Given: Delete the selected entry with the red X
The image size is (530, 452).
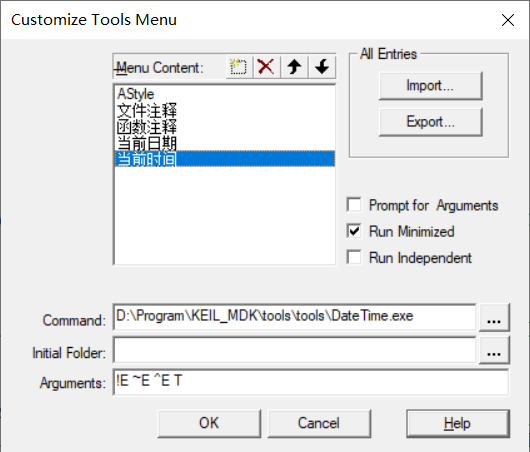Looking at the screenshot, I should click(x=266, y=67).
